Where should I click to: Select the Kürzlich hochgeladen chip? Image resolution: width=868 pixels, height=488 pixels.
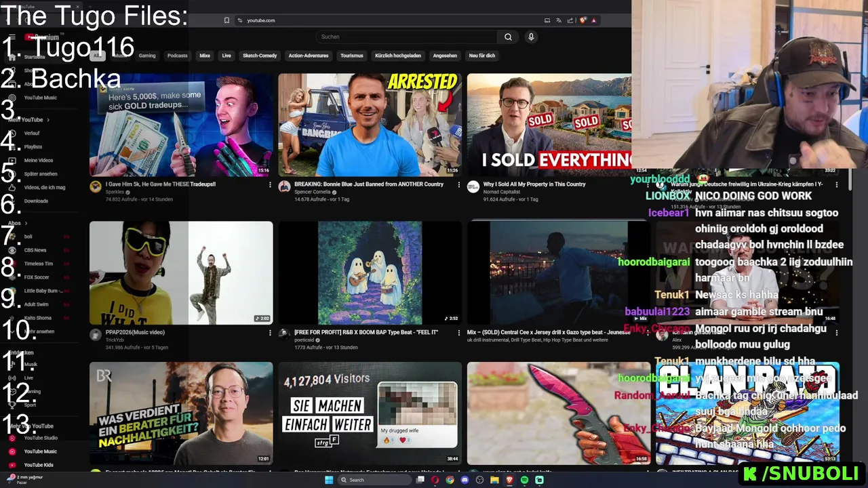tap(398, 56)
